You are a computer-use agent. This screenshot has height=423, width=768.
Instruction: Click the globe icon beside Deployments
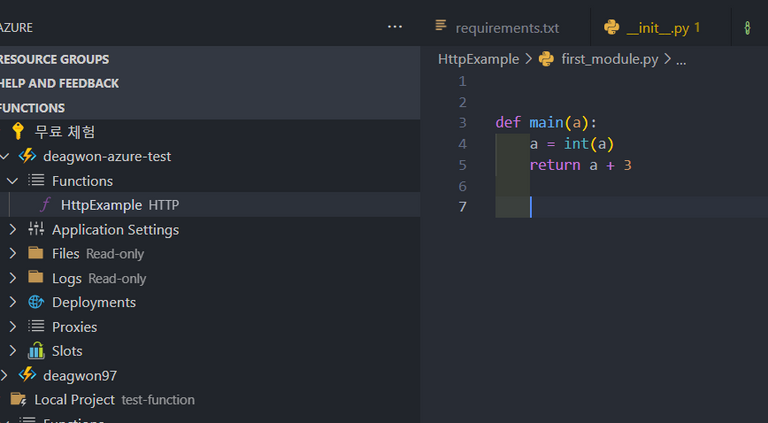click(36, 302)
